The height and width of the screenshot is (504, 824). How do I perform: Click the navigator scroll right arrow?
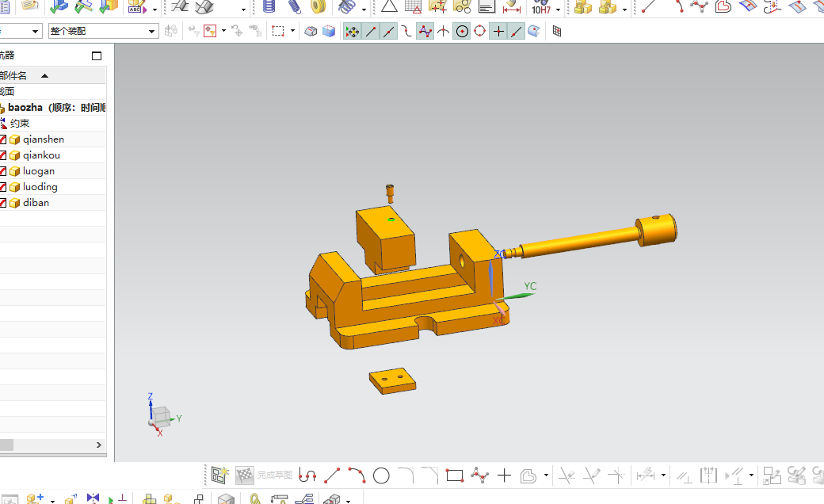98,445
